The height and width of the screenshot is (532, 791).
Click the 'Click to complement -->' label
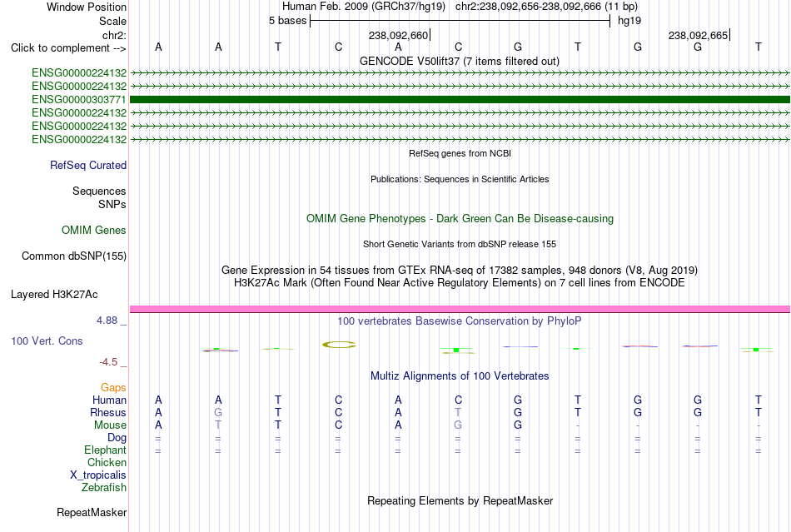68,48
